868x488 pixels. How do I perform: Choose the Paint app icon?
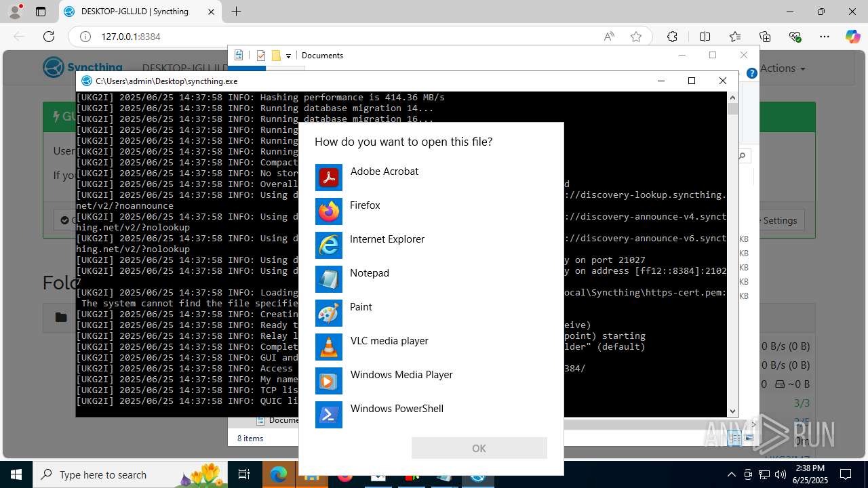329,313
